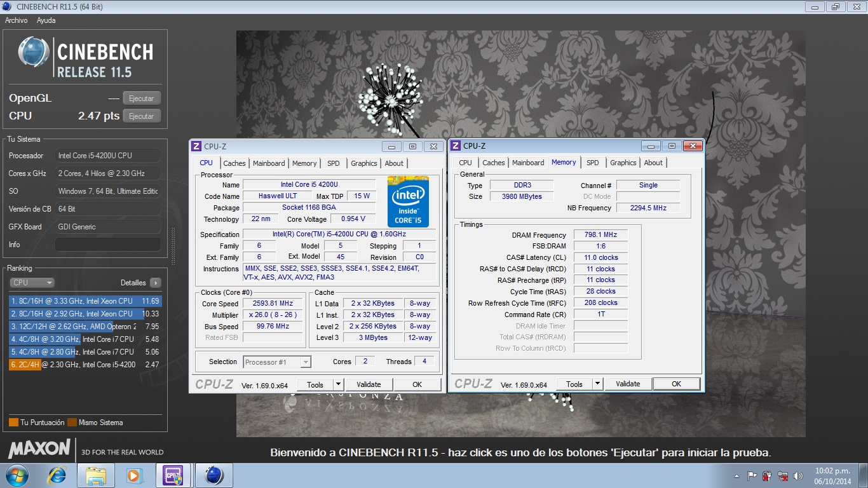This screenshot has width=868, height=488.
Task: Open Windows Explorer from the taskbar
Action: [x=96, y=475]
